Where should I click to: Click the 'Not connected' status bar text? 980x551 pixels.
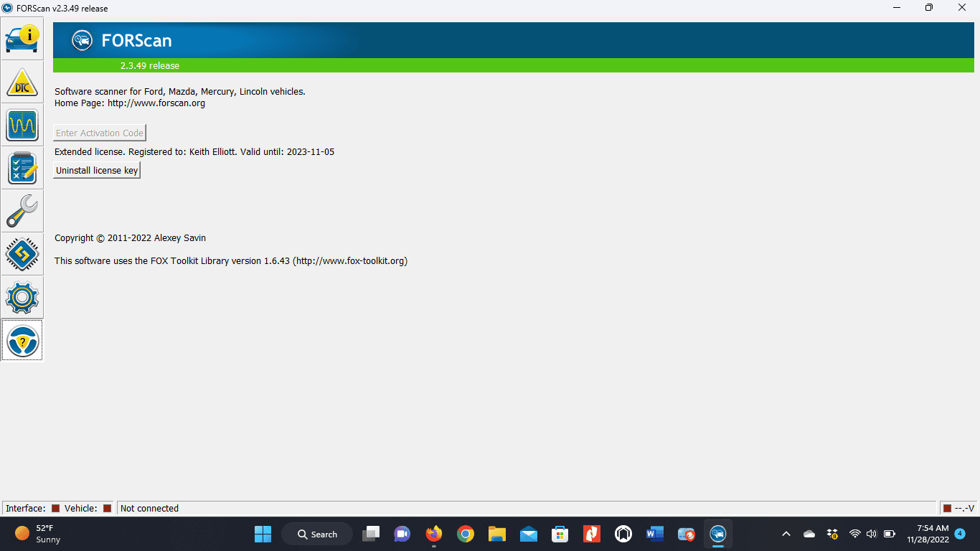pos(149,509)
